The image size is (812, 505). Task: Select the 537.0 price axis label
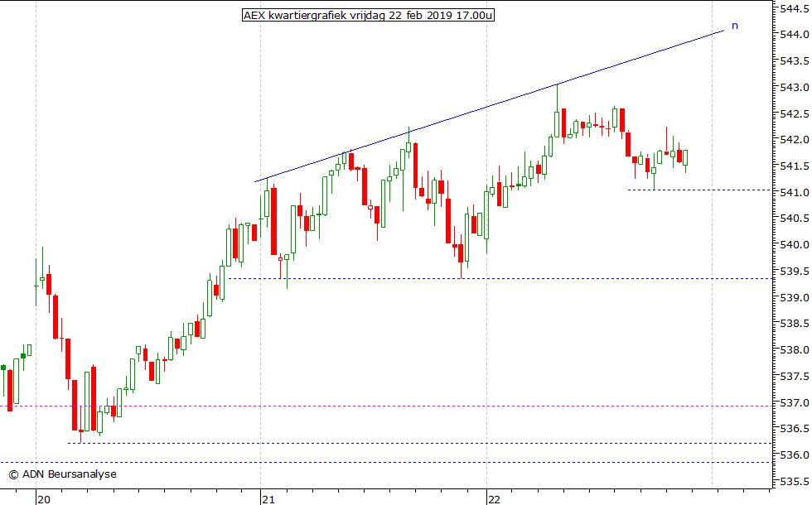(795, 402)
